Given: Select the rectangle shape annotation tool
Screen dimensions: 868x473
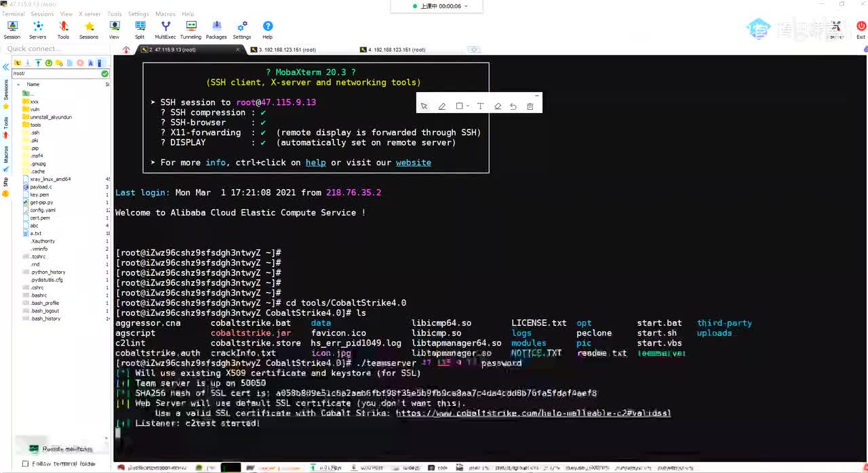Looking at the screenshot, I should tap(459, 106).
